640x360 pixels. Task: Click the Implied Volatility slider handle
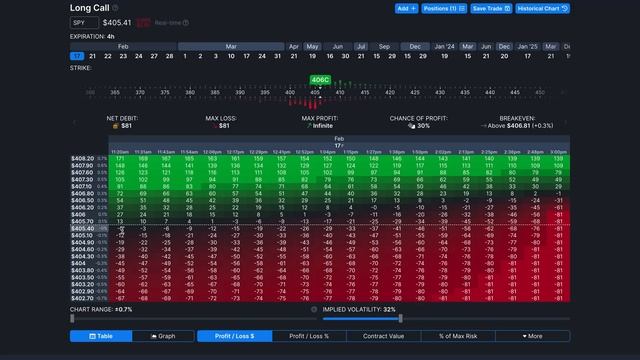click(x=400, y=318)
